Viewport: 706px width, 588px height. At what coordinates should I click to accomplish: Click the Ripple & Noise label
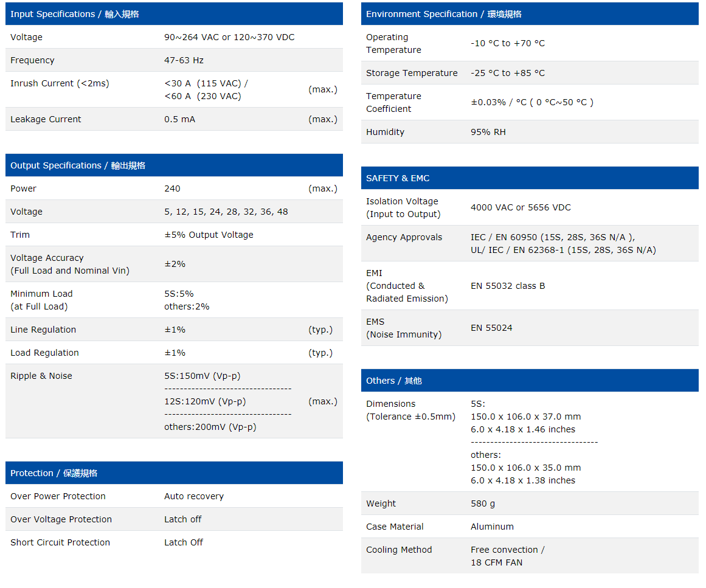click(41, 376)
